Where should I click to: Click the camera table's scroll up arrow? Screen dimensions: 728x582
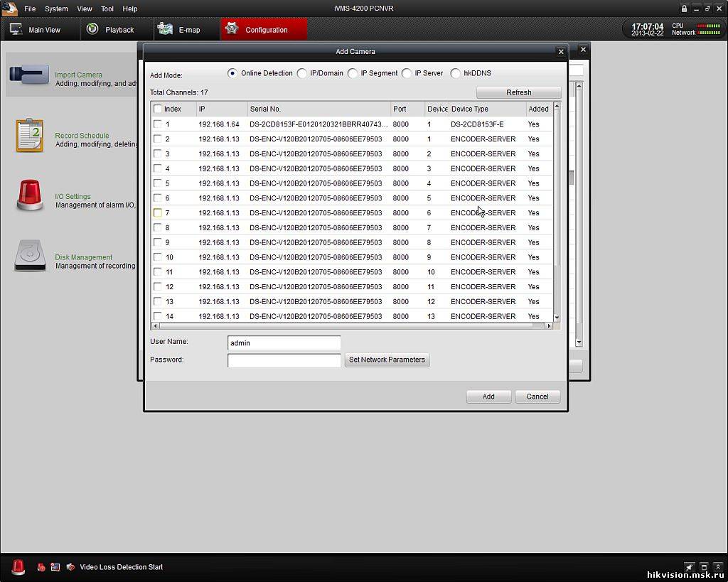[x=557, y=107]
